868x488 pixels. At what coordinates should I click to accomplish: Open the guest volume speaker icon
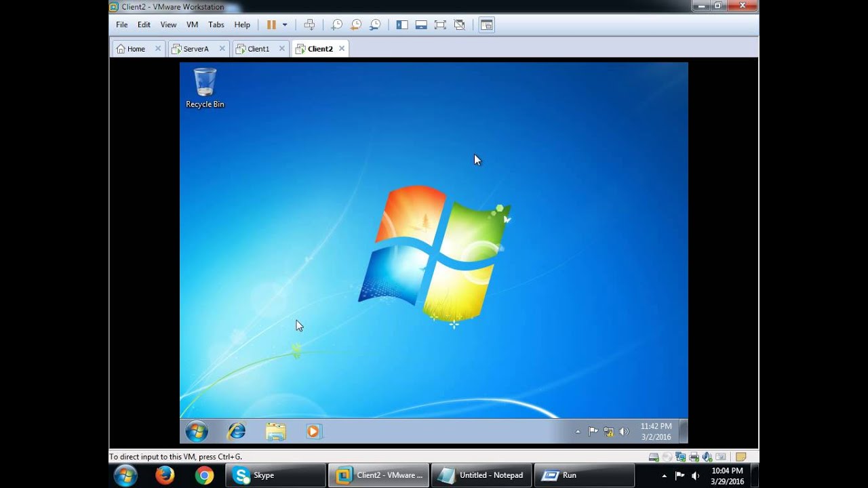624,432
